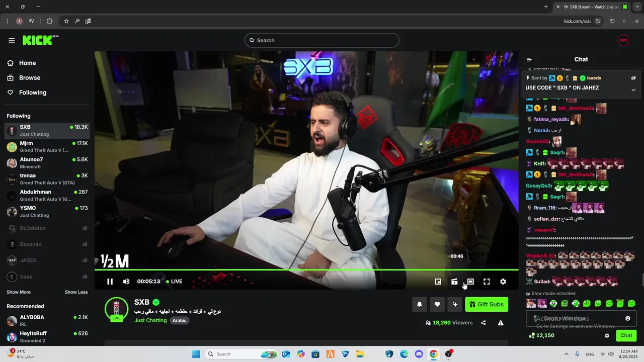
Task: Send message with Chat button
Action: tap(626, 335)
